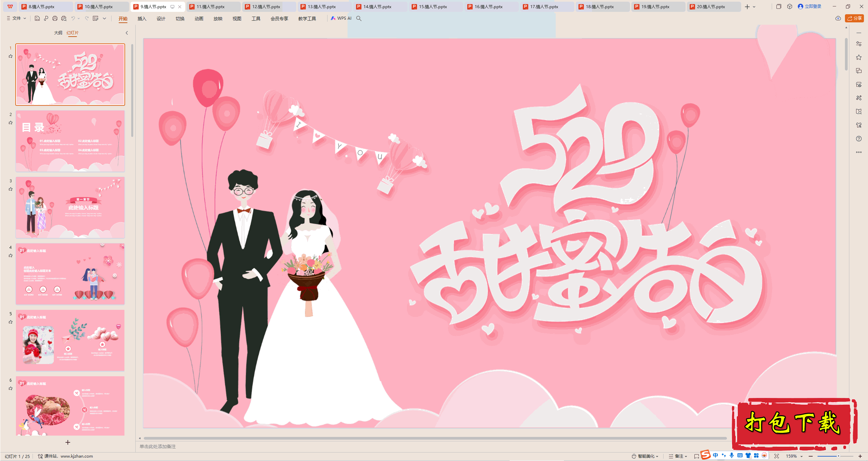Open new tab dropdown arrow
Screen dimensions: 868x461
click(754, 7)
